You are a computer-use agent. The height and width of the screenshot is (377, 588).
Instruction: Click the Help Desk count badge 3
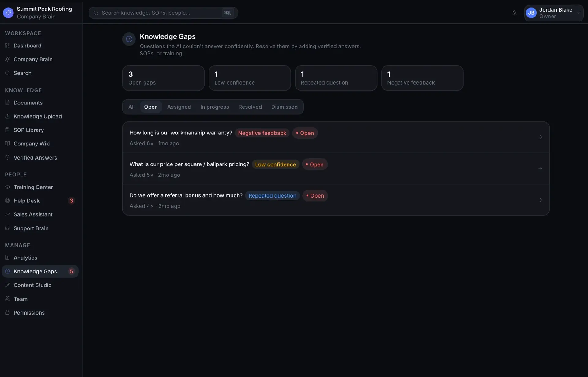click(71, 201)
